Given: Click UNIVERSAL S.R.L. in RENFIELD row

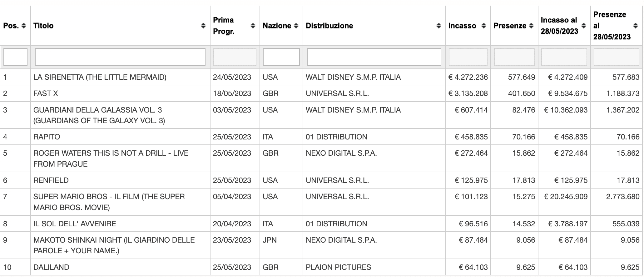Looking at the screenshot, I should click(x=337, y=180).
